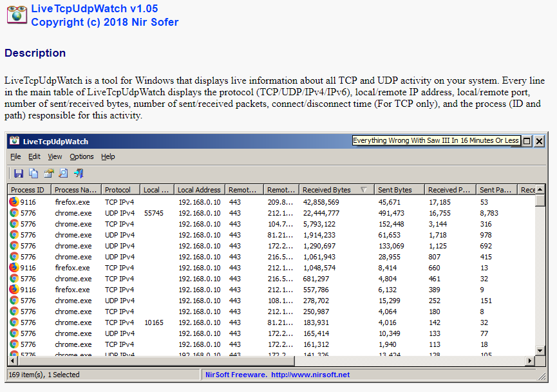Click the vertical scrollbar up arrow

pos(540,189)
